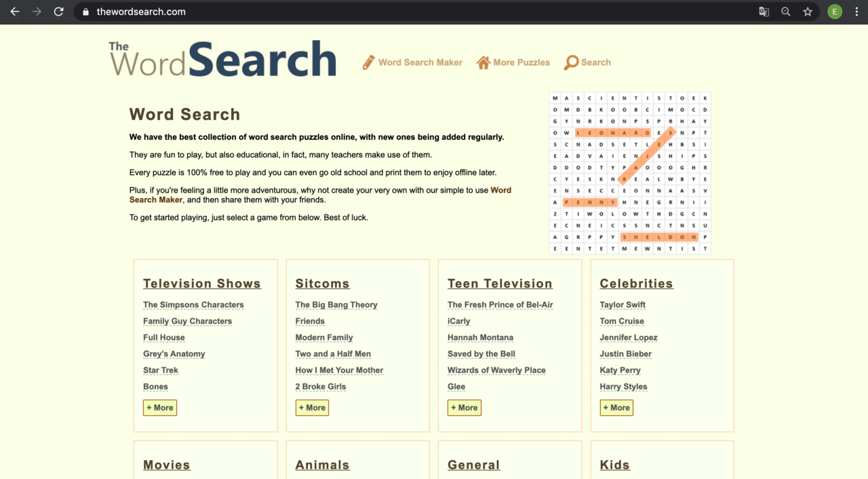Screen dimensions: 868x479
Task: Open Wizards of Waverly Place puzzle
Action: (496, 370)
